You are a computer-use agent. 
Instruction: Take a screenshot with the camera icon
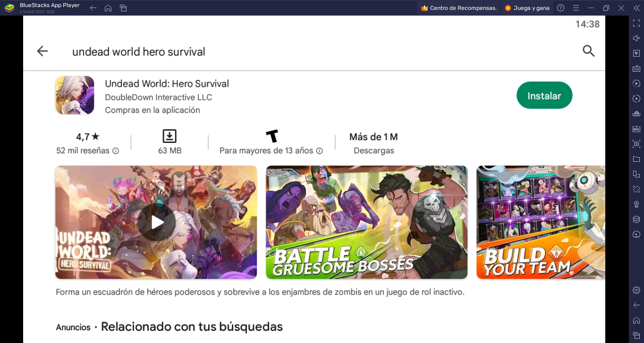636,144
